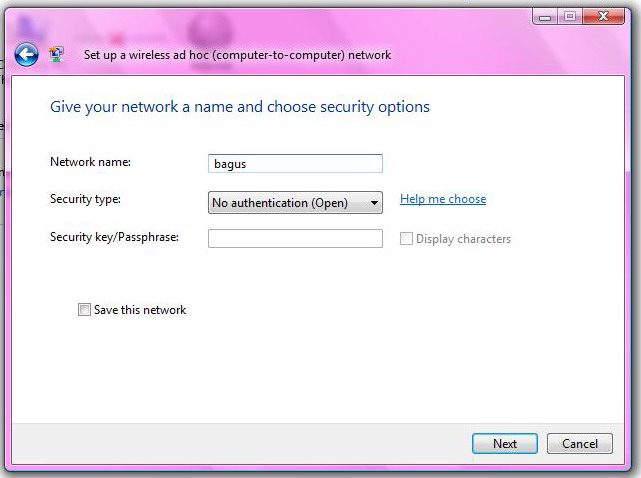Click the 'Save this network' label text
Image resolution: width=641 pixels, height=478 pixels.
pos(140,310)
